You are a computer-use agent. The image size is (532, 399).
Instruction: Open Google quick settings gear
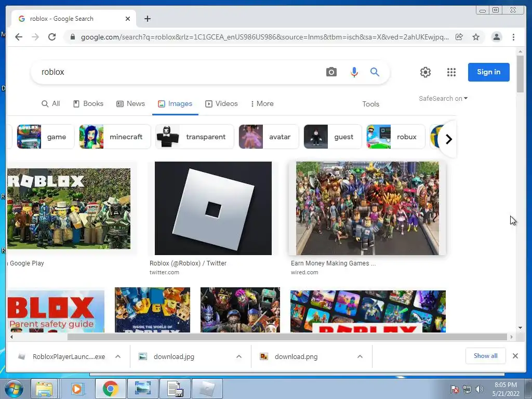pyautogui.click(x=425, y=72)
